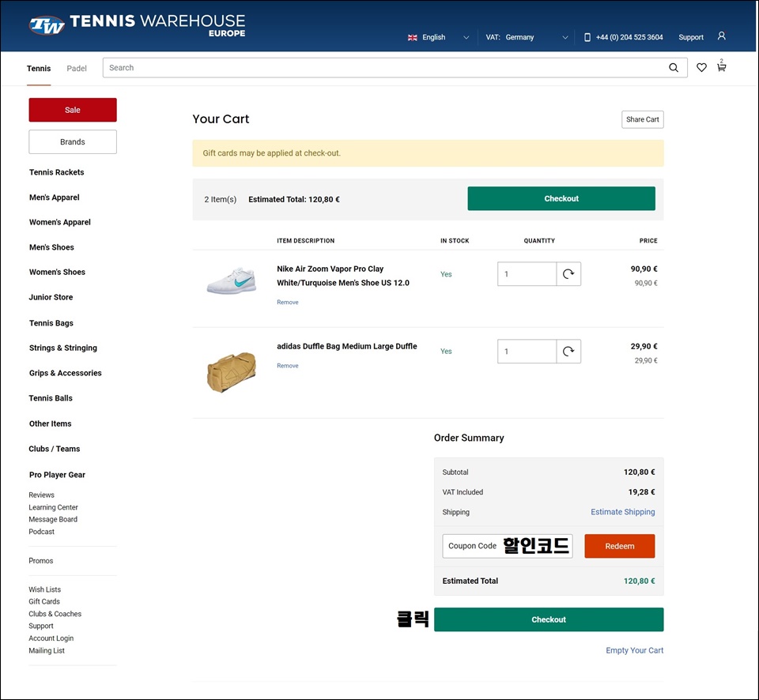Open the Men's Shoes category
The image size is (759, 700).
52,247
